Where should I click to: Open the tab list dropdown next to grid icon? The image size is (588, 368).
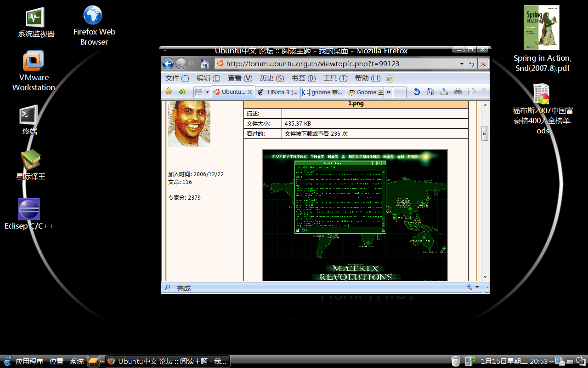point(207,92)
